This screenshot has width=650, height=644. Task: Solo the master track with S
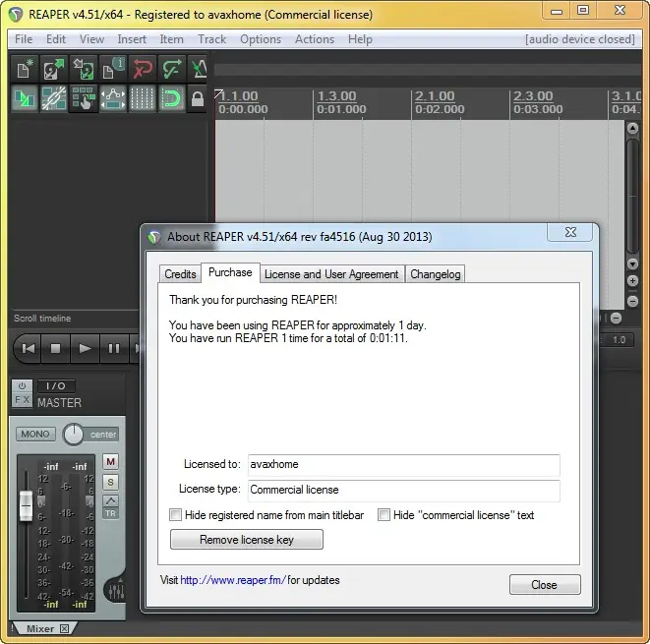tap(110, 482)
